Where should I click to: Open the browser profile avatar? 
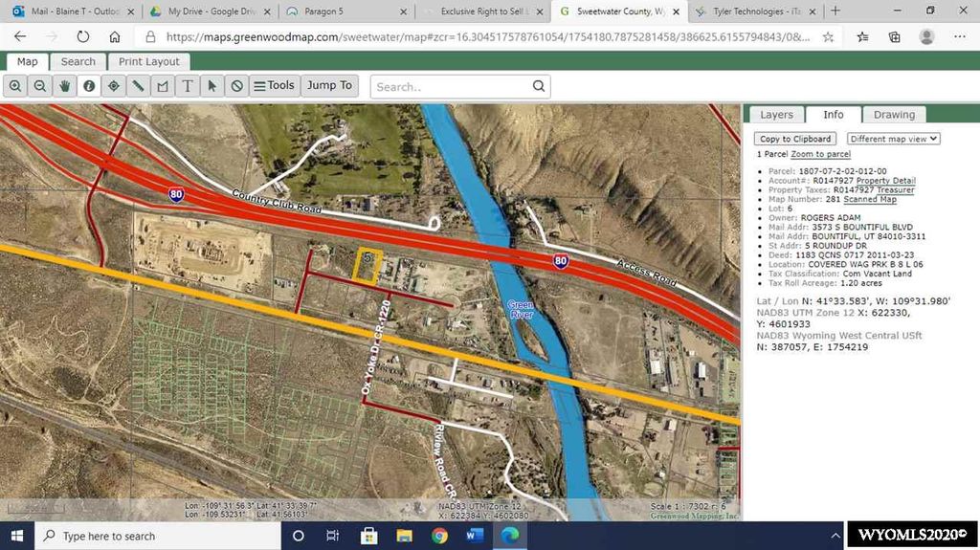coord(926,37)
